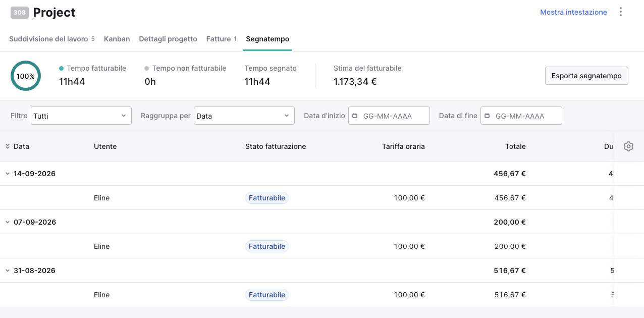Click the Esporta segnatempo button
Screen dimensions: 644x318
tap(586, 76)
